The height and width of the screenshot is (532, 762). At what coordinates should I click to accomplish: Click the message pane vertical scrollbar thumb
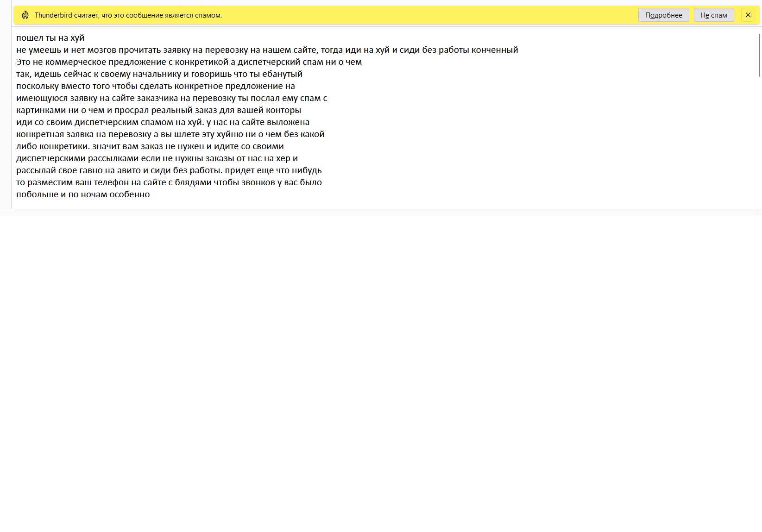[760, 56]
